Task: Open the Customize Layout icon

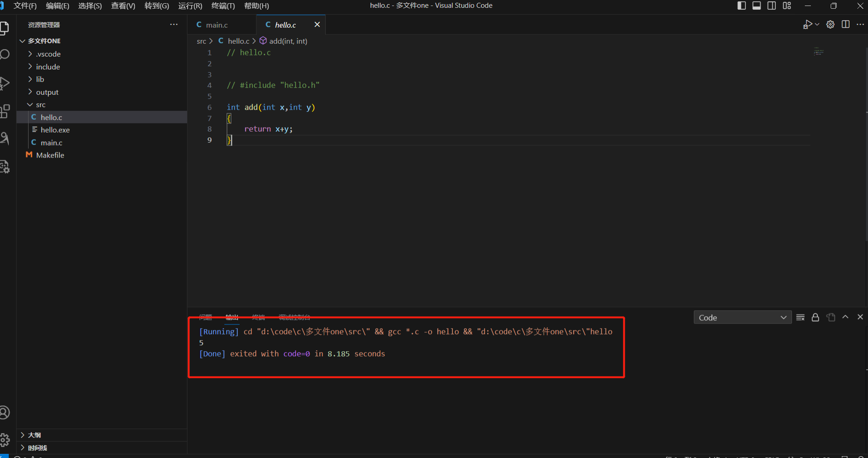Action: (x=787, y=6)
